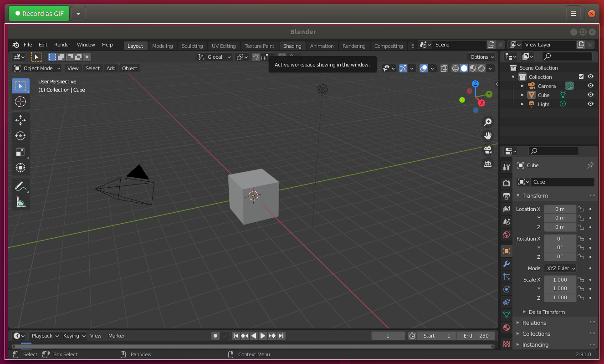Hide Light with its eye icon
The height and width of the screenshot is (364, 604).
[x=590, y=104]
